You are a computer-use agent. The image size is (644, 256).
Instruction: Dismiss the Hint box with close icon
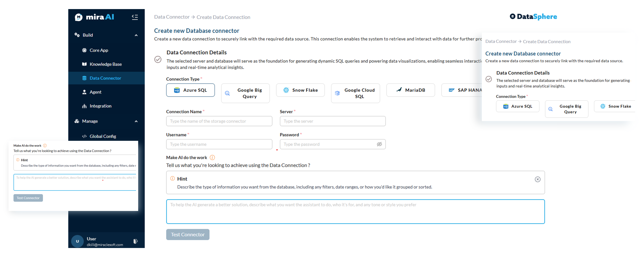tap(537, 179)
